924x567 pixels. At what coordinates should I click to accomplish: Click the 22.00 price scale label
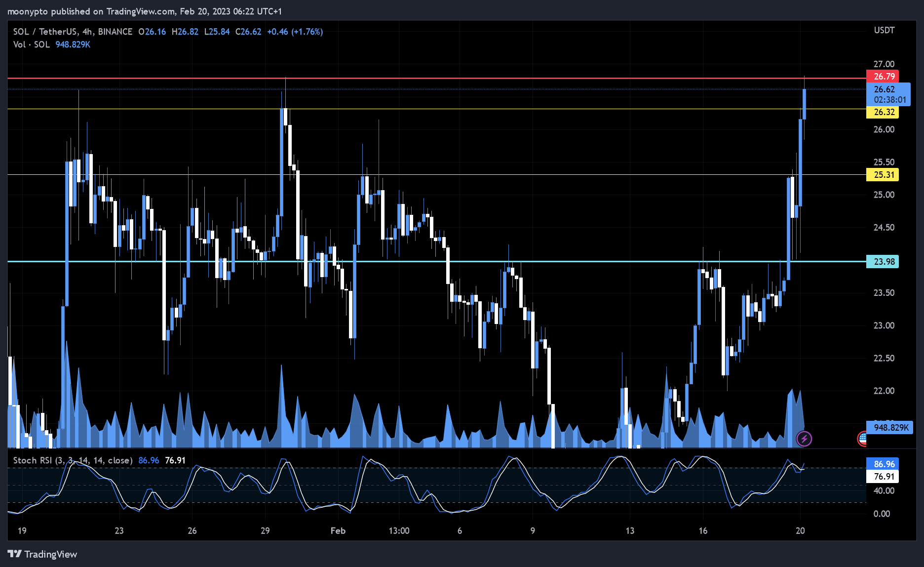coord(884,391)
